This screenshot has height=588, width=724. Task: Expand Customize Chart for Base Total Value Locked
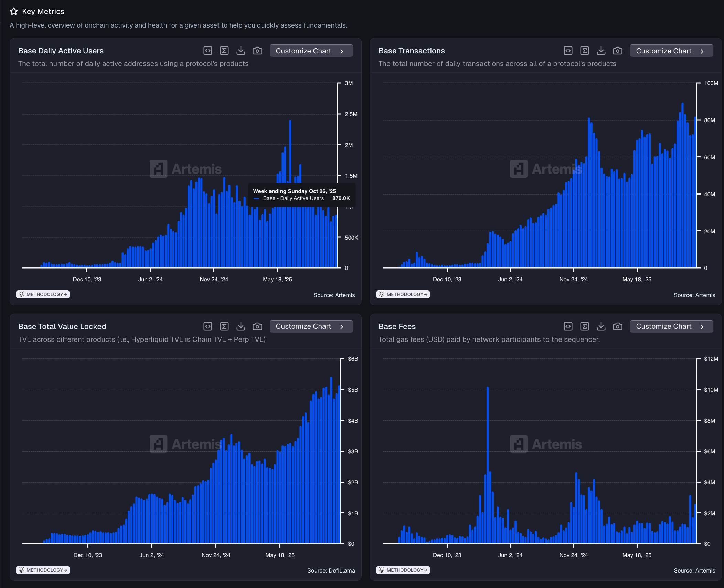coord(311,326)
